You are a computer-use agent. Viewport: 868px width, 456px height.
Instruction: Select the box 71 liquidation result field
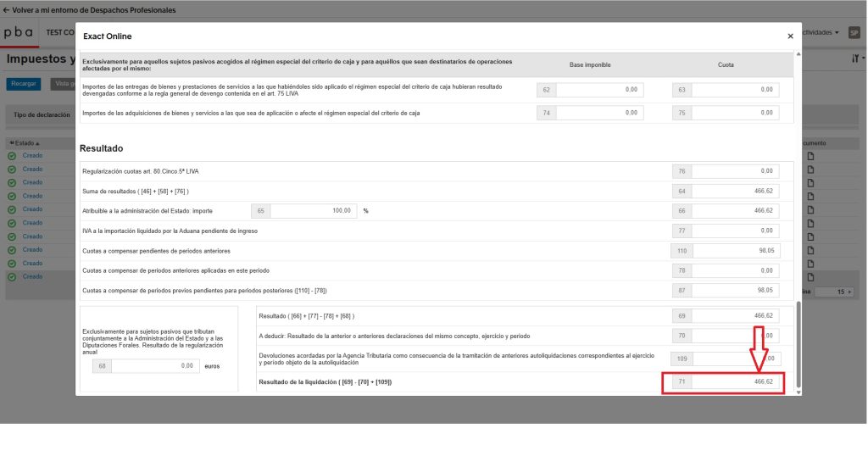click(736, 382)
